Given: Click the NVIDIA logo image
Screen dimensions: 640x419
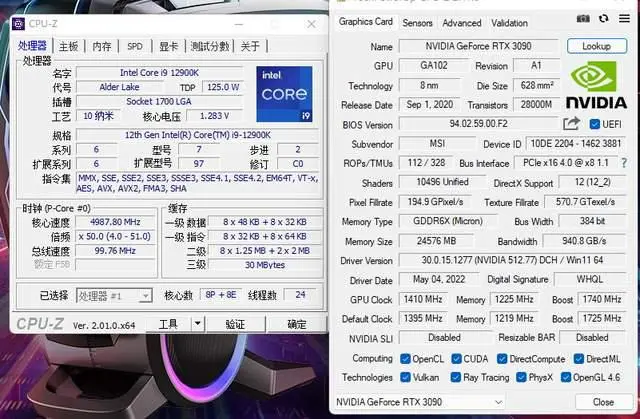Looking at the screenshot, I should pyautogui.click(x=595, y=85).
